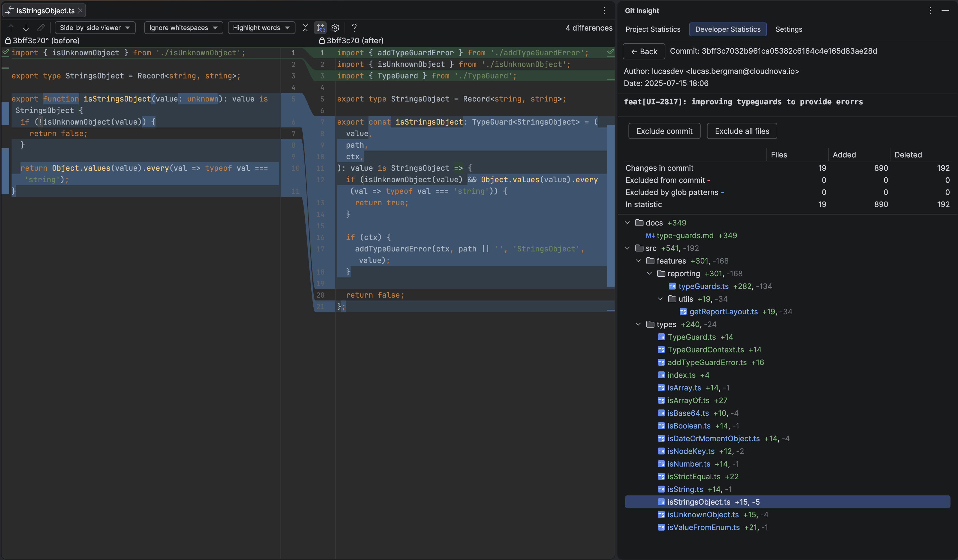Toggle synchronized scrolling in the diff toolbar
Screen dimensions: 958x560
(320, 27)
